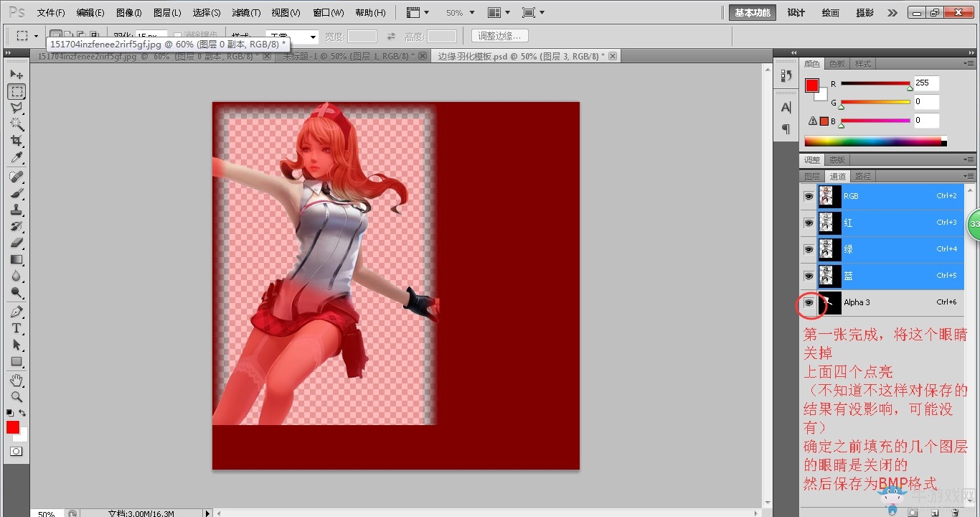Open the Character panel icon
980x517 pixels.
(x=786, y=108)
